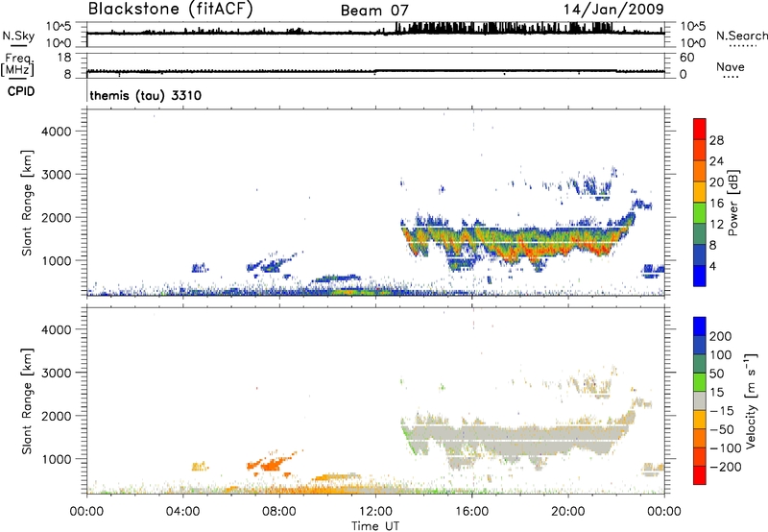Select the "Beam 07" heading
This screenshot has width=768, height=532.
[374, 11]
